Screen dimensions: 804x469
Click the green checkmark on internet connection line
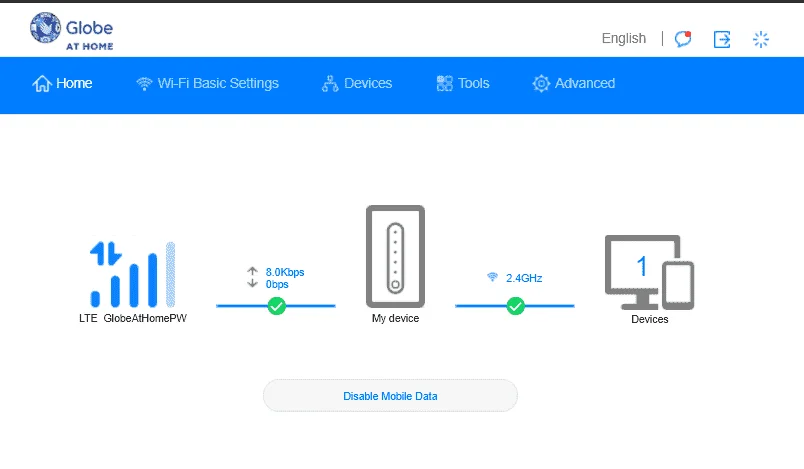(276, 306)
